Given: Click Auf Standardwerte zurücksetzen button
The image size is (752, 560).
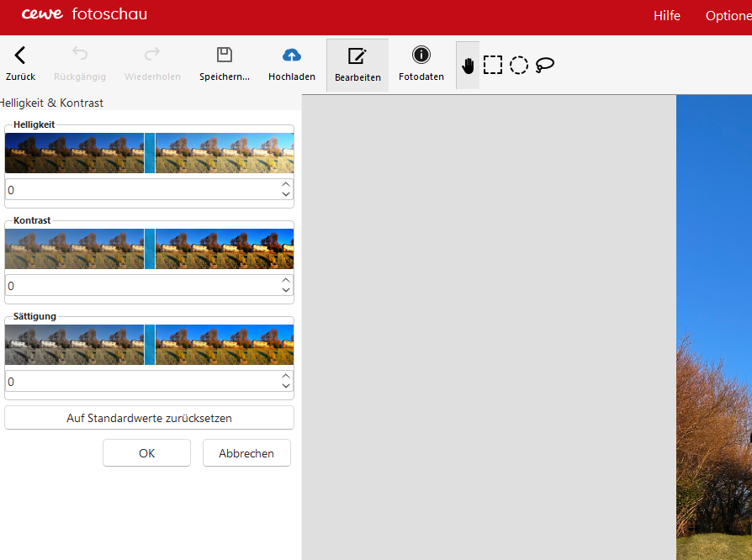Looking at the screenshot, I should tap(149, 418).
